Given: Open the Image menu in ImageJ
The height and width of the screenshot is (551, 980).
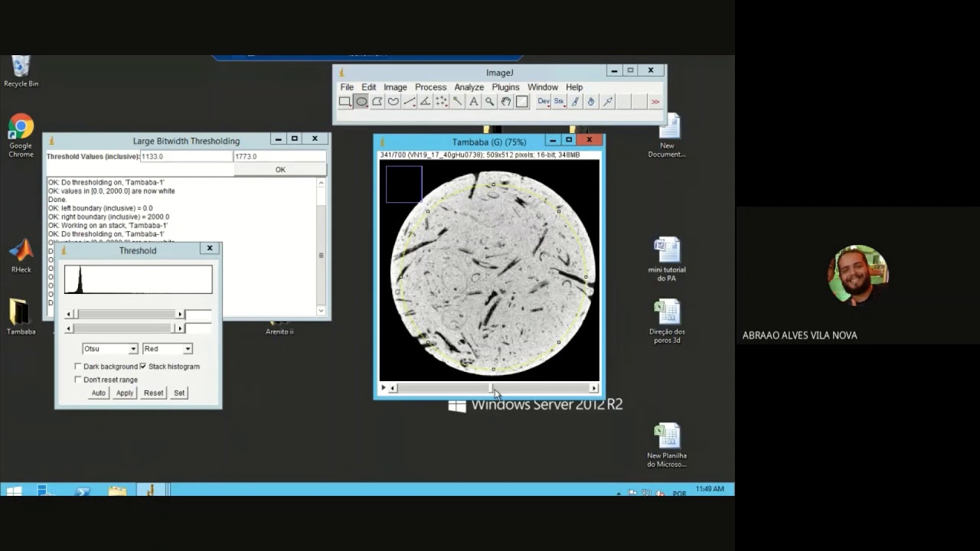Looking at the screenshot, I should click(395, 87).
